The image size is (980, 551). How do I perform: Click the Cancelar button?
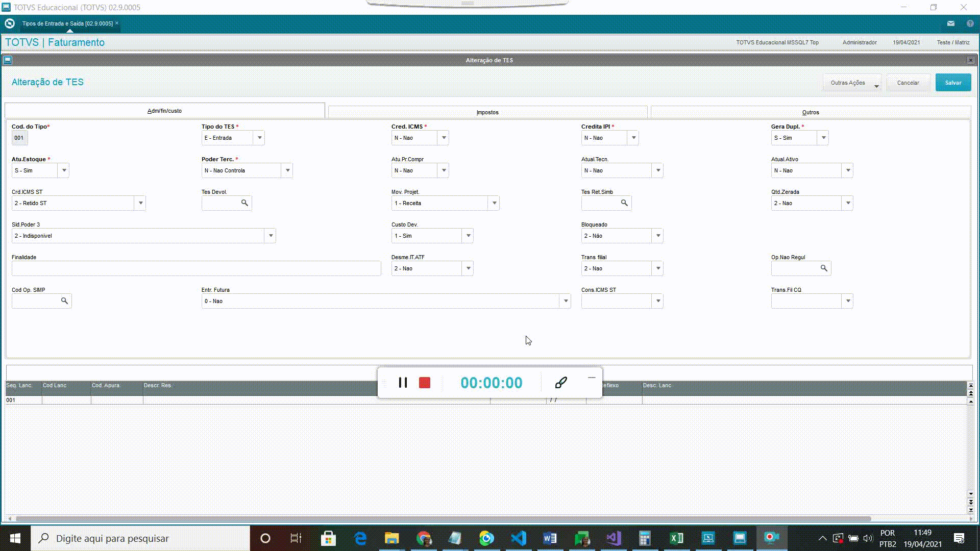coord(908,83)
